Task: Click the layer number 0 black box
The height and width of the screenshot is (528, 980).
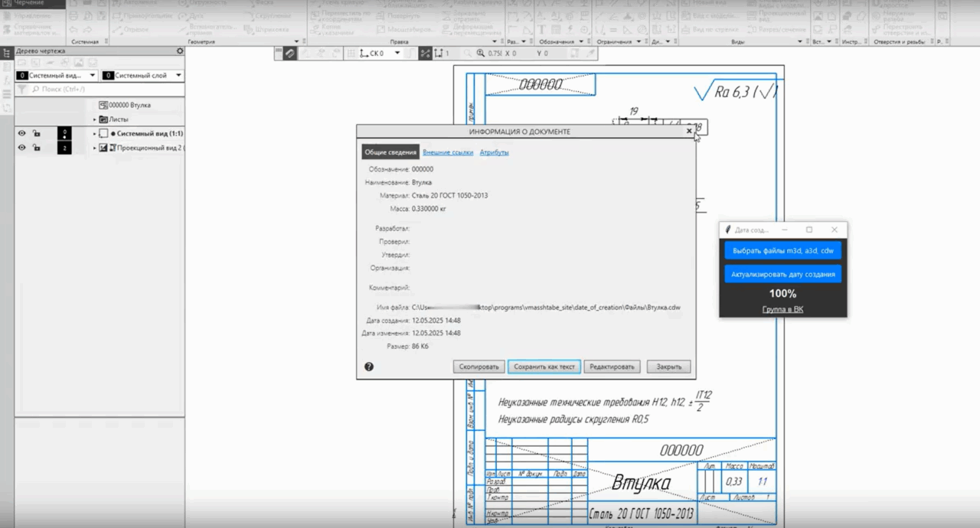Action: click(64, 133)
